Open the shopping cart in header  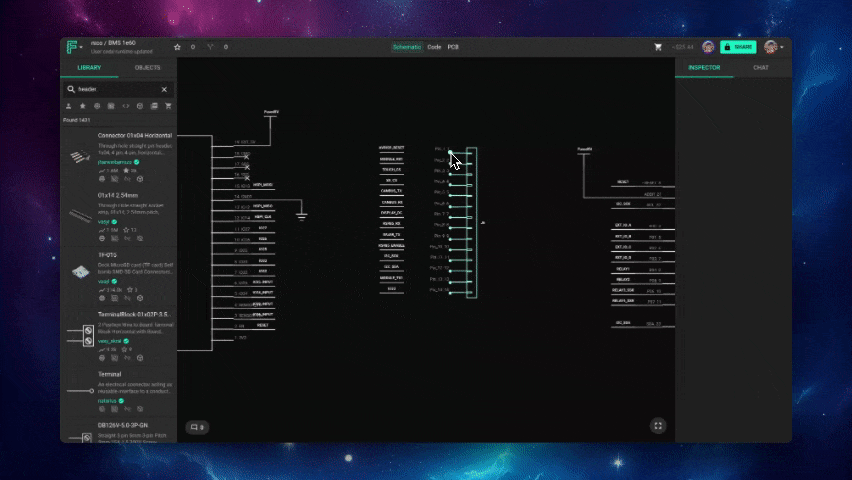point(658,47)
